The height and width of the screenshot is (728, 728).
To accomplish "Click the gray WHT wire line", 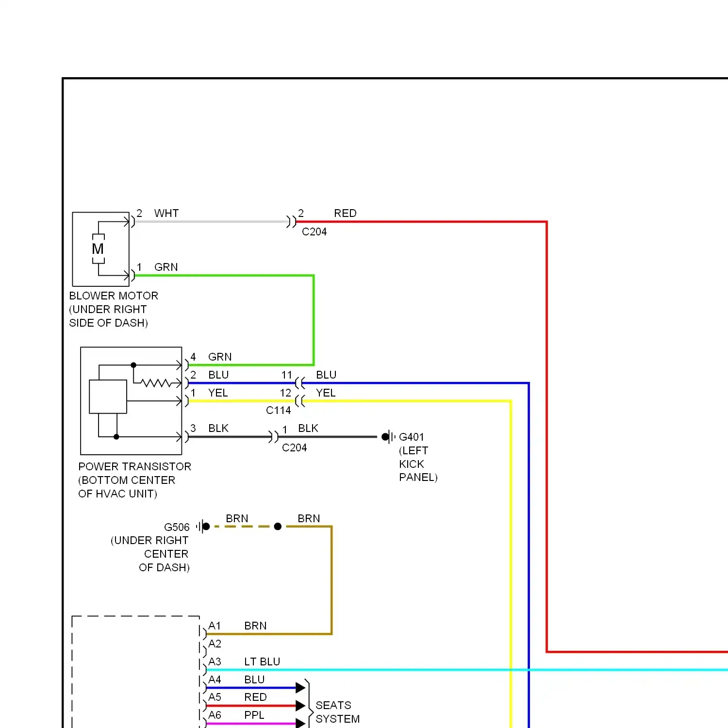I will (211, 222).
